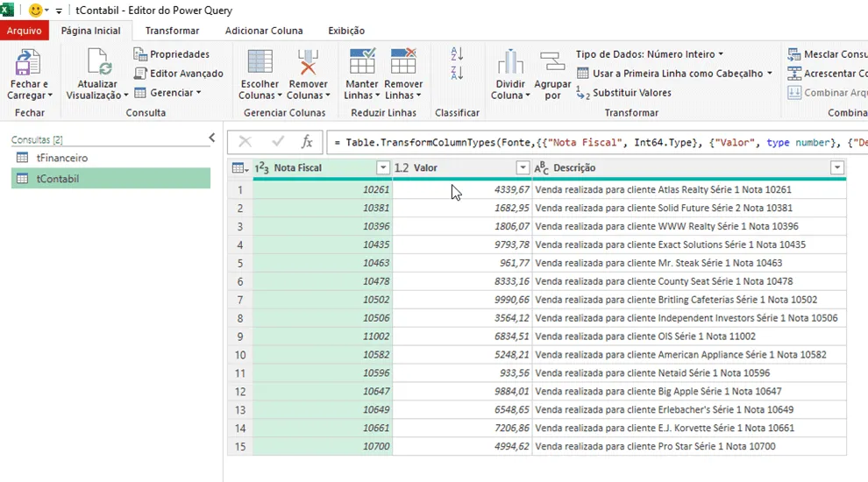868x482 pixels.
Task: Click Atualizar Visualização icon
Action: [99, 62]
